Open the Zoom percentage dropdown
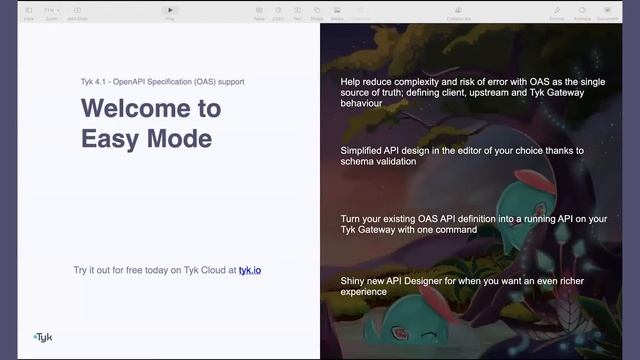 point(52,13)
